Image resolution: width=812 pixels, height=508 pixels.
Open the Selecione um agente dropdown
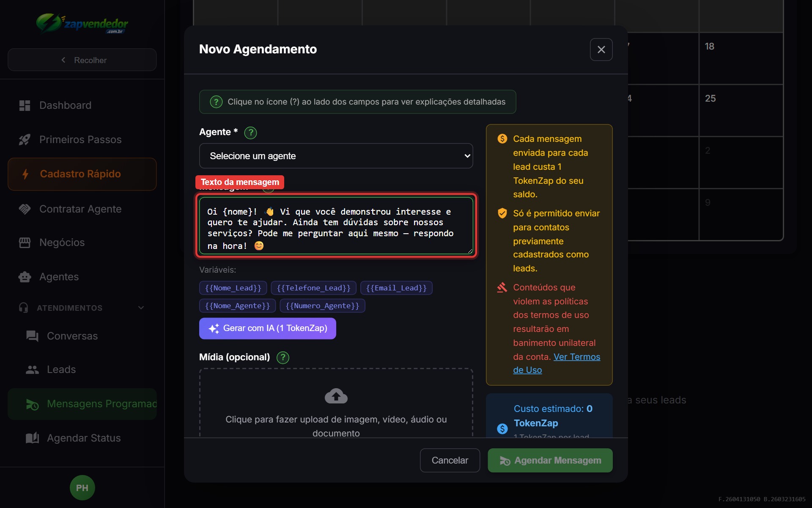pos(336,156)
